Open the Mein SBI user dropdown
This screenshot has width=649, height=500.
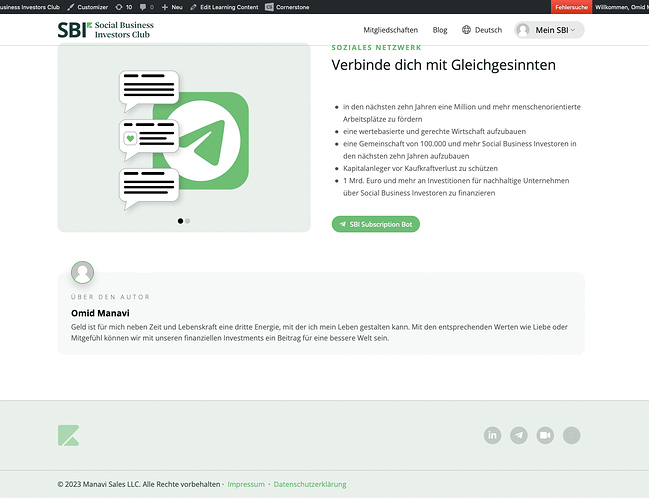point(549,30)
